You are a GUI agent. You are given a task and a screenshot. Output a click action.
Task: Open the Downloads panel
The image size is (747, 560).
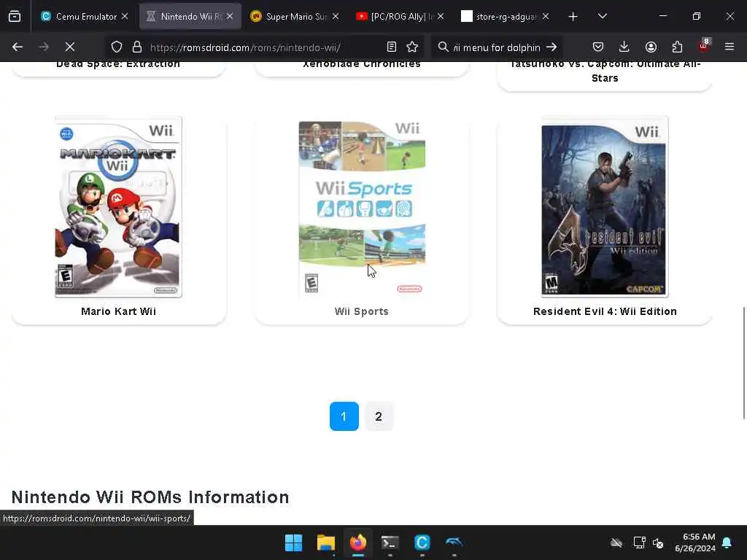[624, 47]
